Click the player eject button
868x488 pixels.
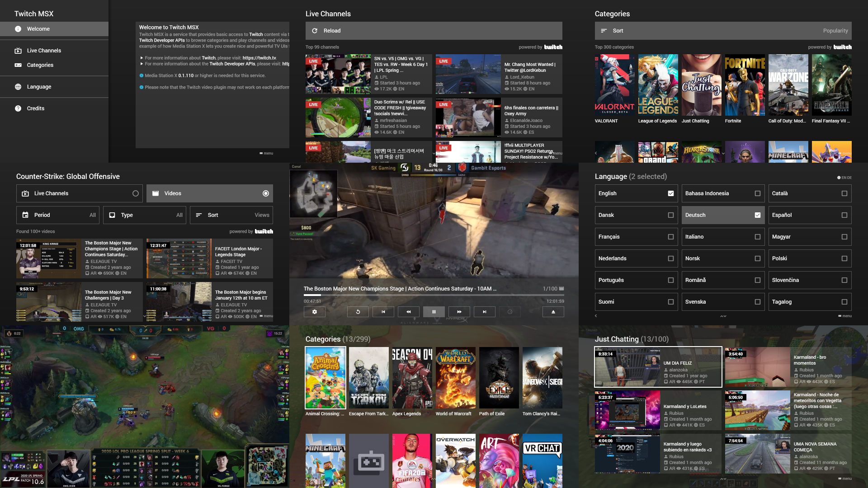click(553, 312)
